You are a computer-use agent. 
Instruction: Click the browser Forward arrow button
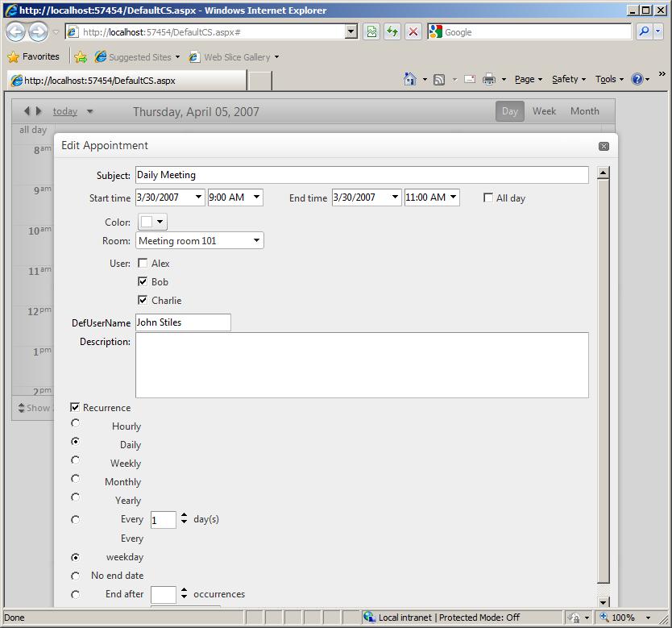[39, 32]
